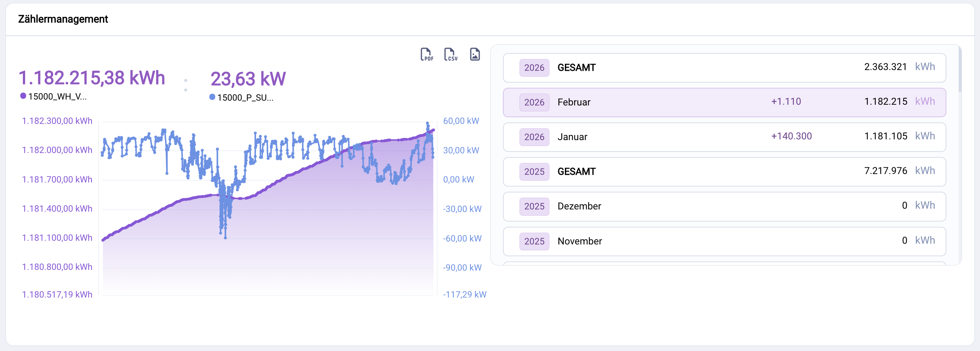Export the chart as PDF
Screen dimensions: 980x351
[x=427, y=54]
